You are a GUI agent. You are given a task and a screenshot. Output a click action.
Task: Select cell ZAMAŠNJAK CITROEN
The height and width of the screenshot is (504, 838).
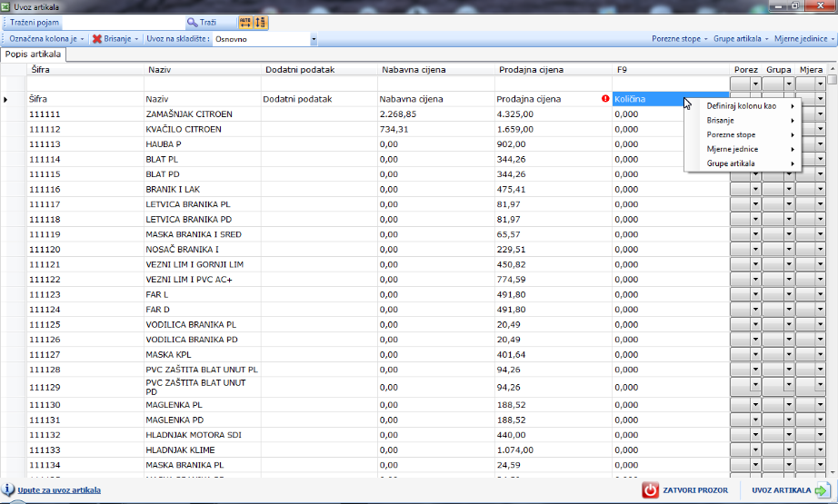tap(203, 114)
